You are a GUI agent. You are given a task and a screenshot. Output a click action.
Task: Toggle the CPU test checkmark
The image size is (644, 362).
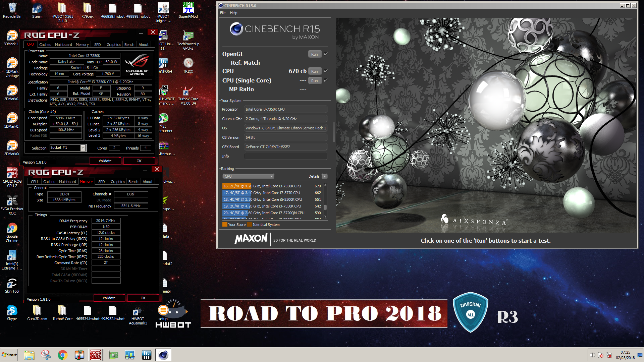(x=326, y=71)
